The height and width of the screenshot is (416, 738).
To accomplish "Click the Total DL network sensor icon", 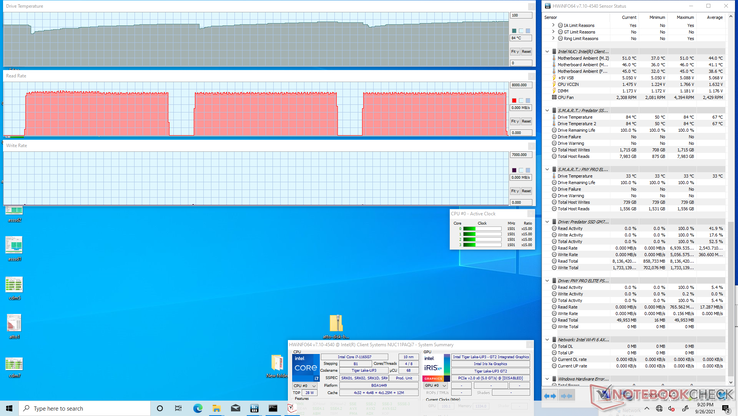I will pyautogui.click(x=554, y=346).
